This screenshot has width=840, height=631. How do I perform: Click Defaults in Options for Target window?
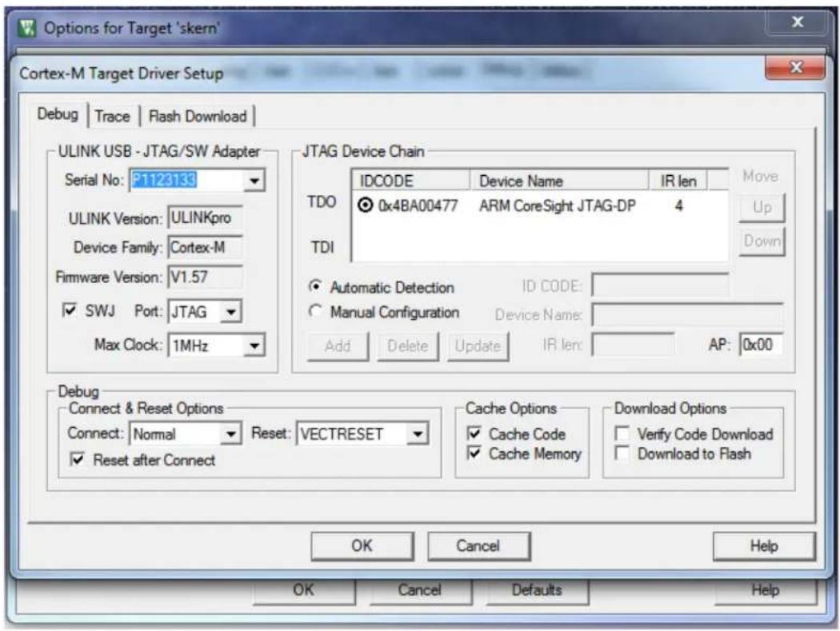click(538, 590)
